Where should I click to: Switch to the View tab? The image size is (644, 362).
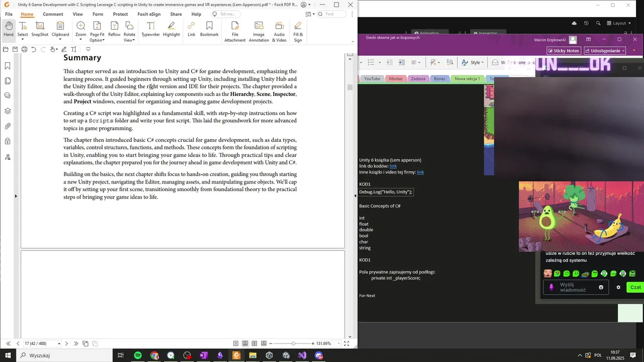(77, 14)
